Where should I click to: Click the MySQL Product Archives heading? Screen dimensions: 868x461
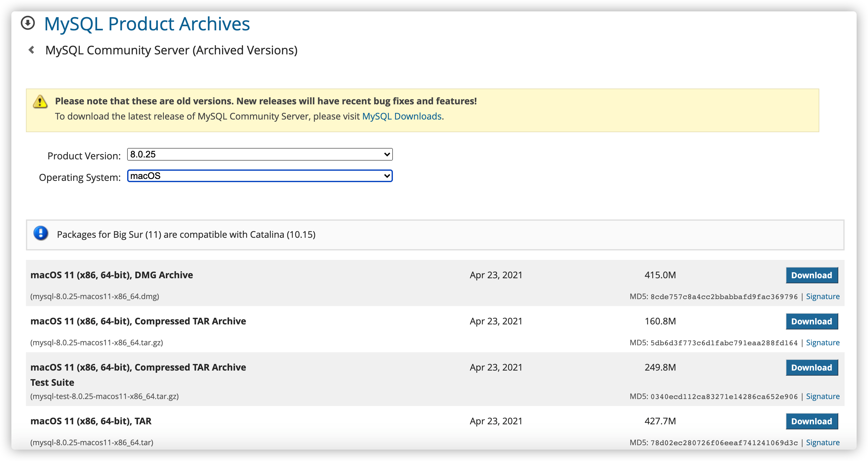click(x=147, y=24)
